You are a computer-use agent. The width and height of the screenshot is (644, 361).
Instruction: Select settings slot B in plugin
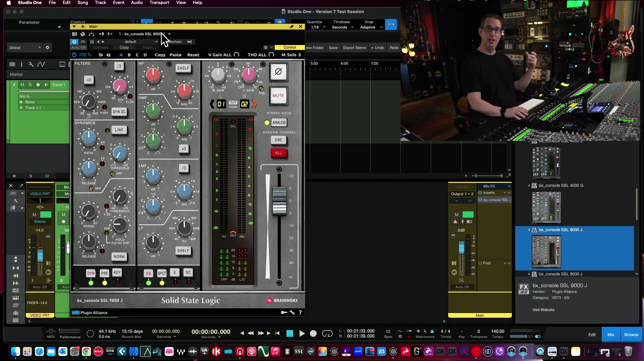(x=129, y=55)
